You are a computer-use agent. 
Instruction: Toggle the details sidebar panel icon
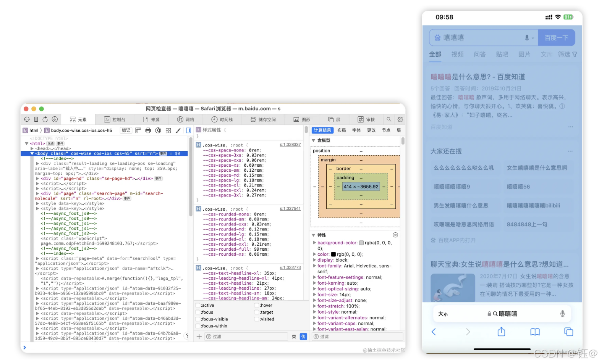[188, 130]
